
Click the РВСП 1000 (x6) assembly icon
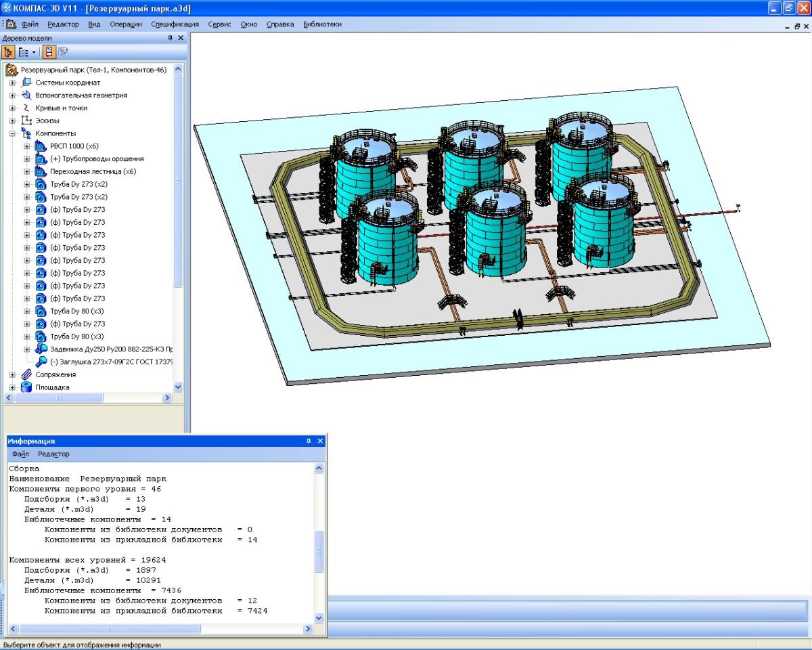coord(41,146)
